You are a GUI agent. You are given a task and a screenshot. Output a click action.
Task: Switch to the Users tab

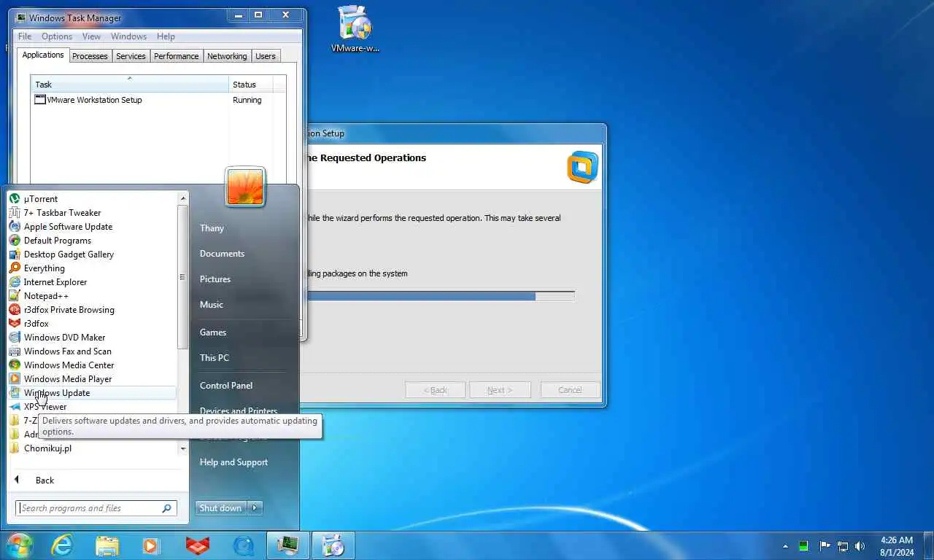[266, 56]
